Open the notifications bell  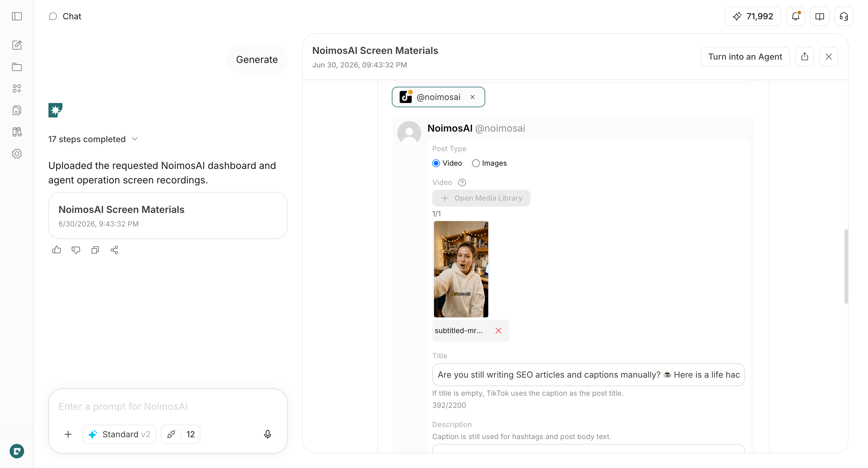pyautogui.click(x=796, y=16)
